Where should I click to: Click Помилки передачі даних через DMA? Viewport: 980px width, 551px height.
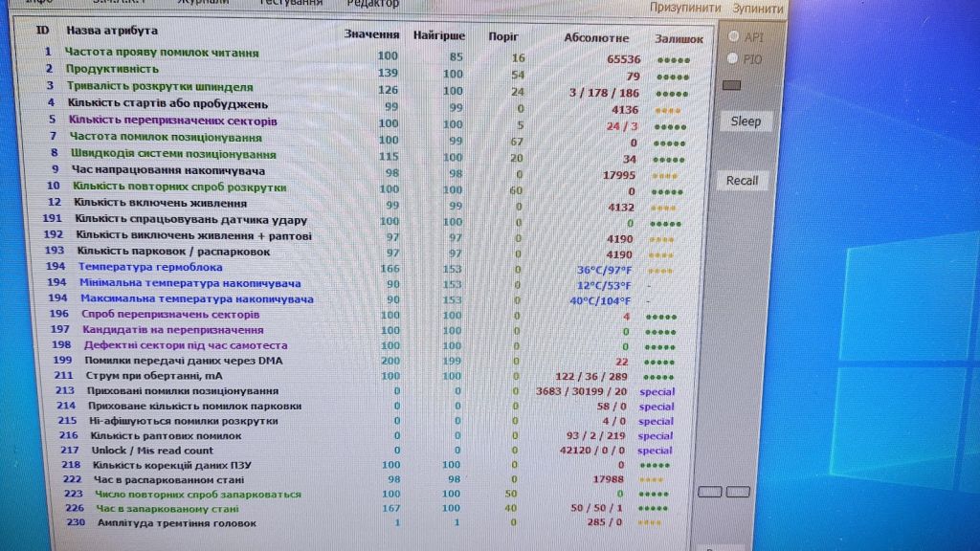(x=184, y=361)
